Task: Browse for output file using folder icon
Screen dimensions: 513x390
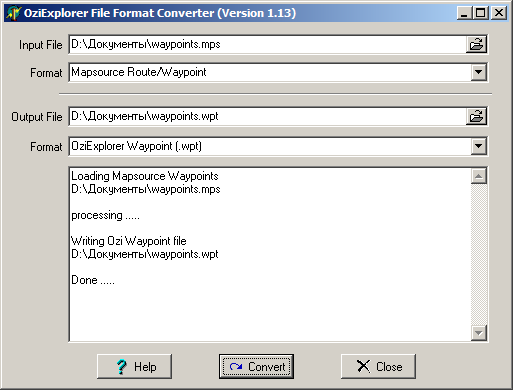Action: (x=476, y=116)
